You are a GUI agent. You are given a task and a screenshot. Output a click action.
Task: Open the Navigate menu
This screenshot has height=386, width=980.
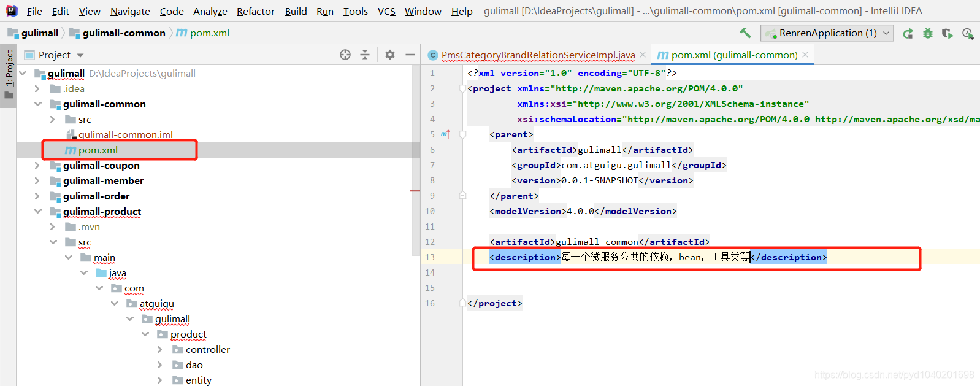(x=130, y=11)
